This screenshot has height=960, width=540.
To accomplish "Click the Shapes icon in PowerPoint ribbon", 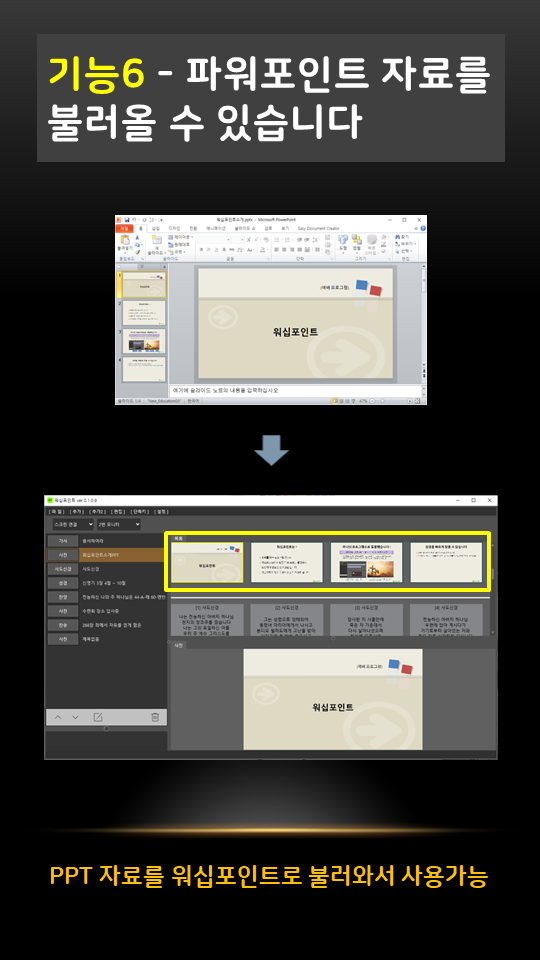I will pos(343,242).
